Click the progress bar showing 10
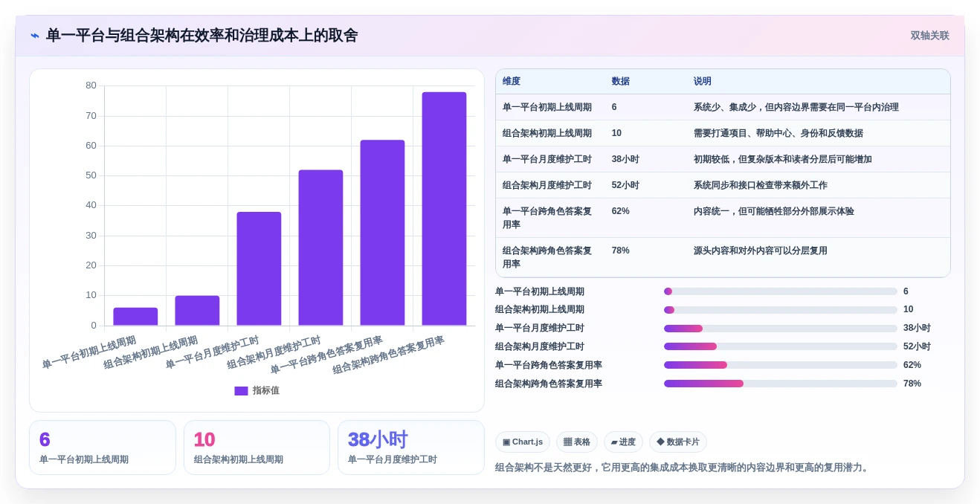Image resolution: width=980 pixels, height=504 pixels. 781,309
